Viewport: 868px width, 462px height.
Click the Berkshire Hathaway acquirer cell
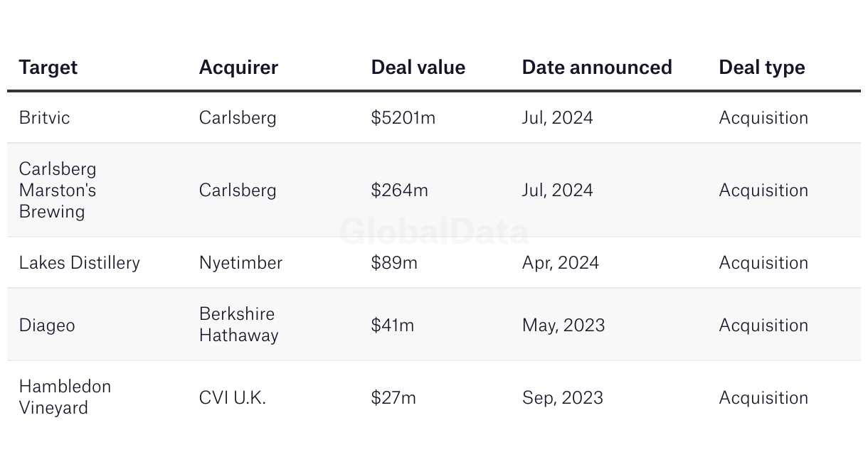tap(238, 325)
